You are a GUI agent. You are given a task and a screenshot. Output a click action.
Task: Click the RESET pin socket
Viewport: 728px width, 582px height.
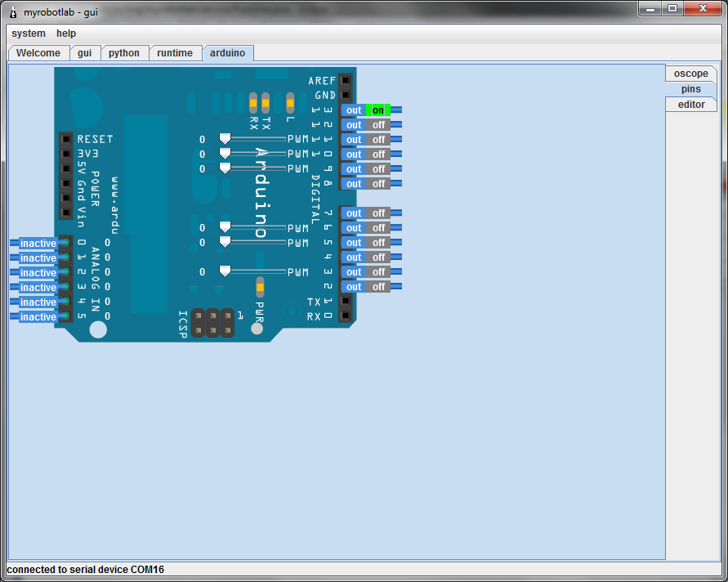pos(66,139)
